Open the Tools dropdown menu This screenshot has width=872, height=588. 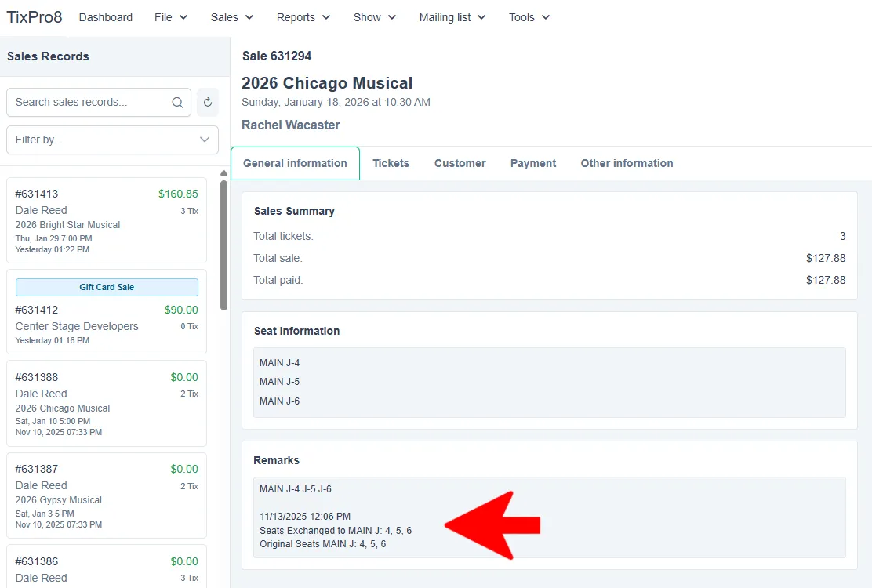tap(529, 17)
